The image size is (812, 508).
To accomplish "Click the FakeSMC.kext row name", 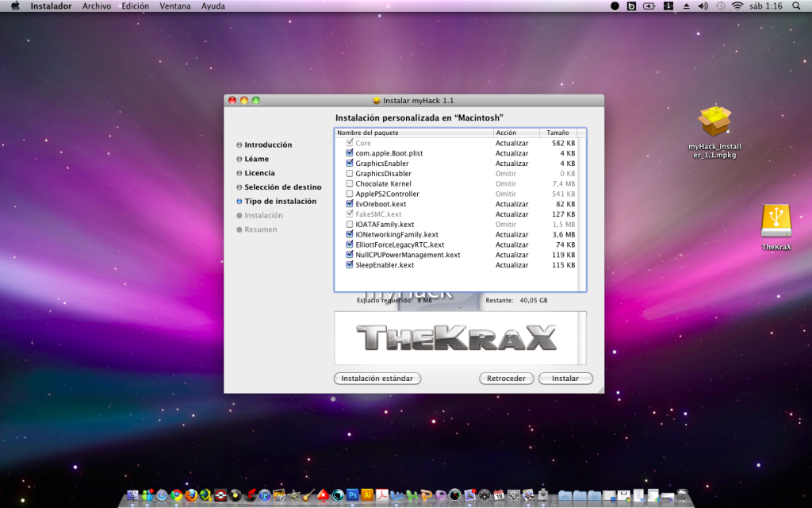I will (378, 214).
